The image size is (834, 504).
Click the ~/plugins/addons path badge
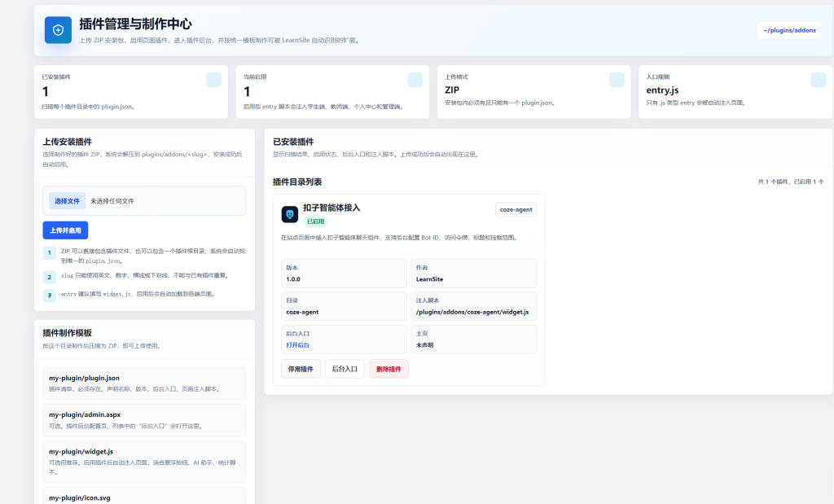pos(789,30)
